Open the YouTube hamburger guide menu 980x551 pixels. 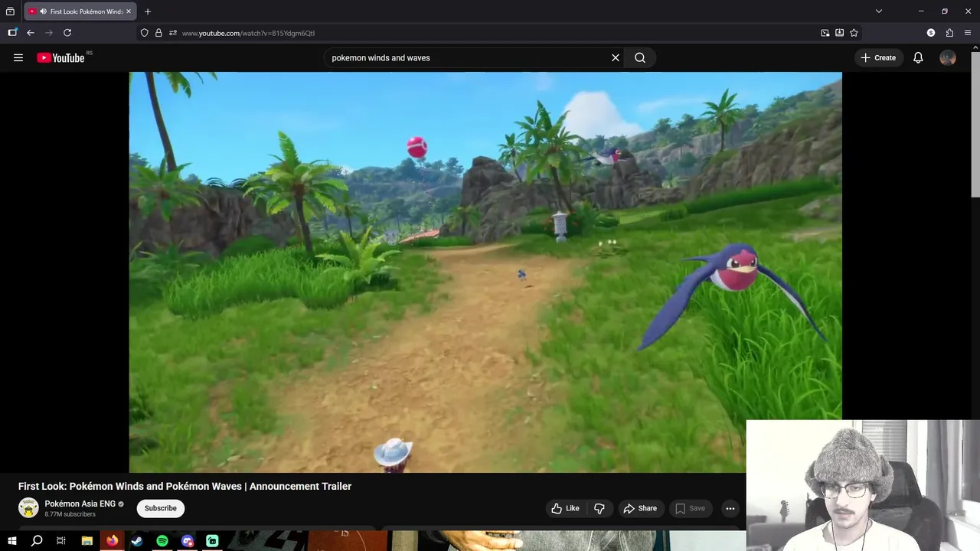[18, 57]
